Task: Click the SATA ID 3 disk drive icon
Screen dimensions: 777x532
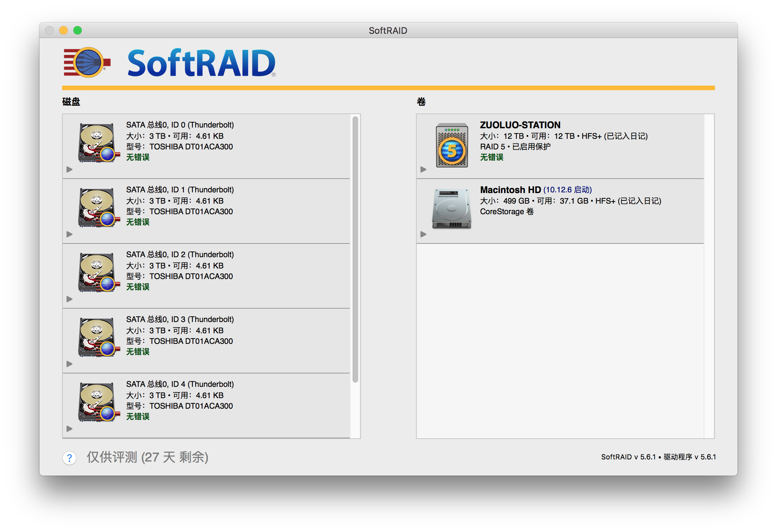Action: (x=98, y=337)
